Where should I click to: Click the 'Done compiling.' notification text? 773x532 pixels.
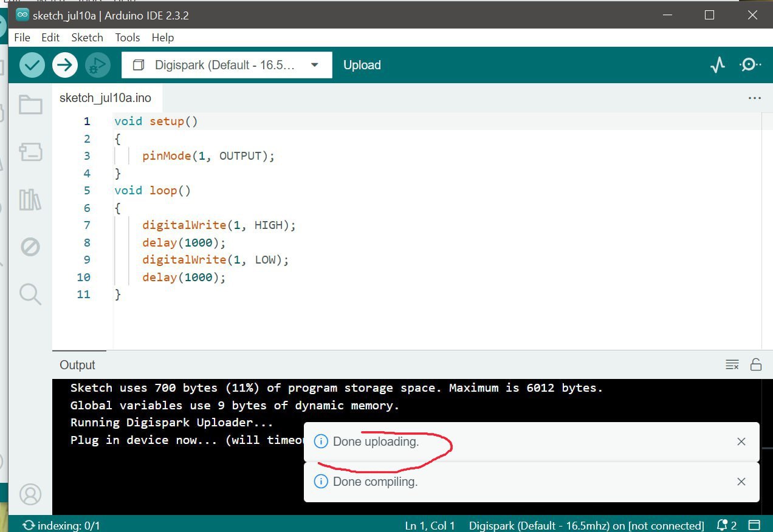(x=376, y=482)
